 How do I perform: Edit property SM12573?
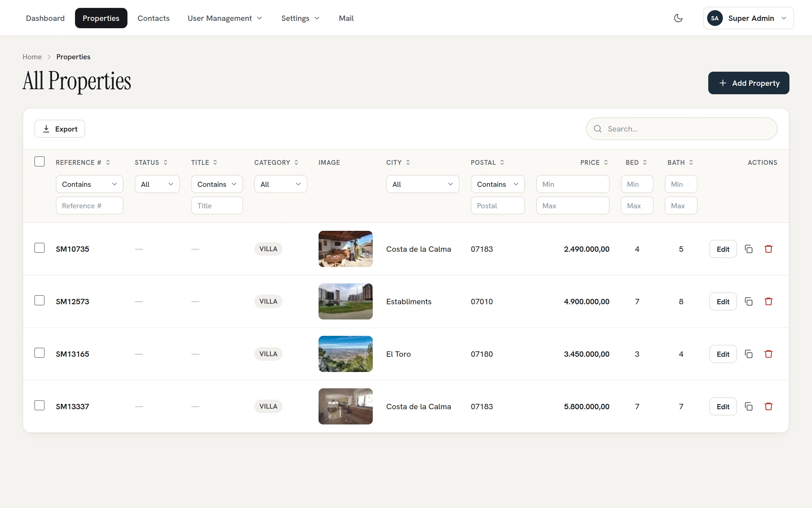point(723,301)
